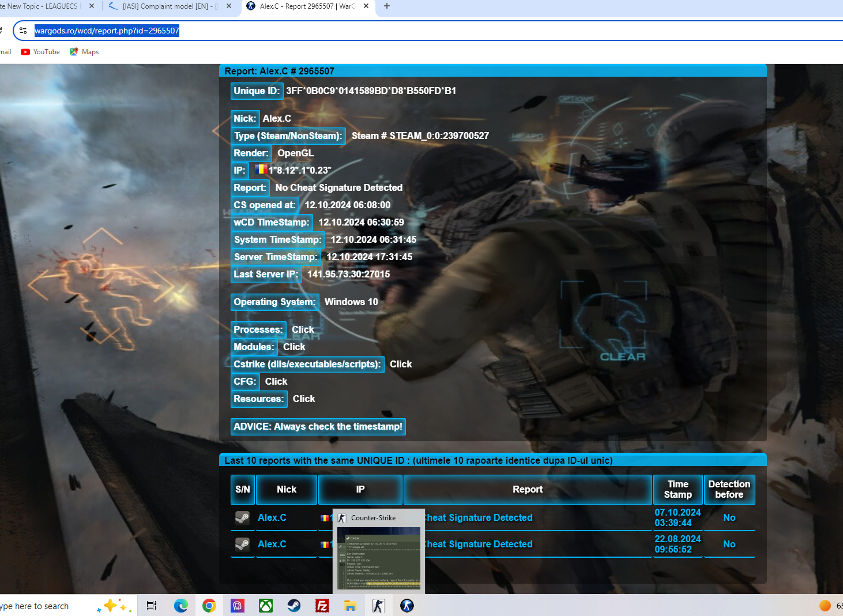The image size is (843, 616).
Task: Click the Nick column header
Action: [287, 490]
